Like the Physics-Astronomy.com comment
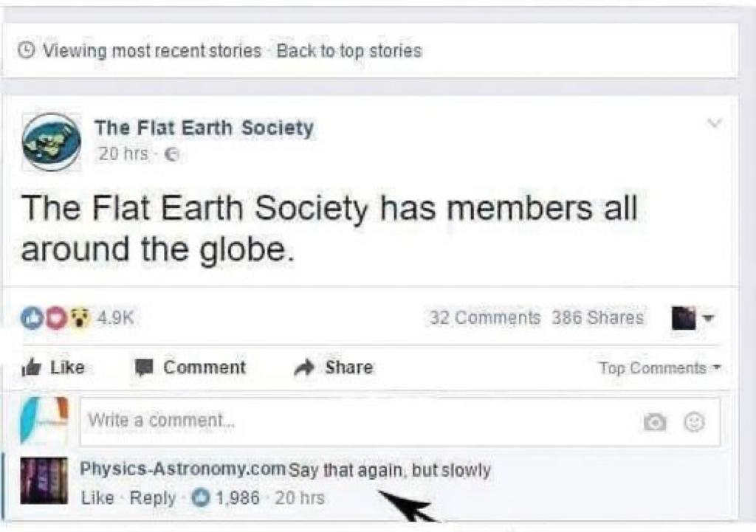This screenshot has width=756, height=532. 97,498
